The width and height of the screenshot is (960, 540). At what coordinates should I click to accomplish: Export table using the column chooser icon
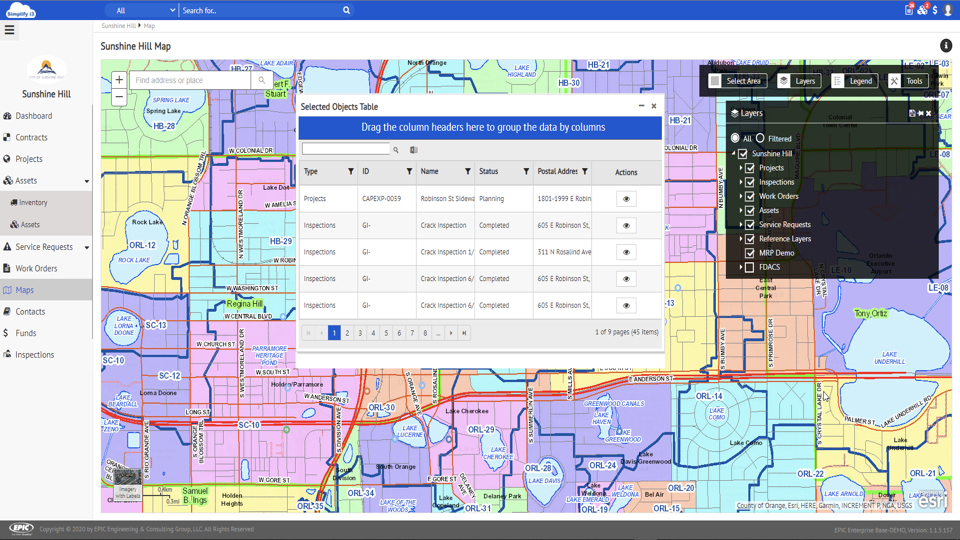414,150
